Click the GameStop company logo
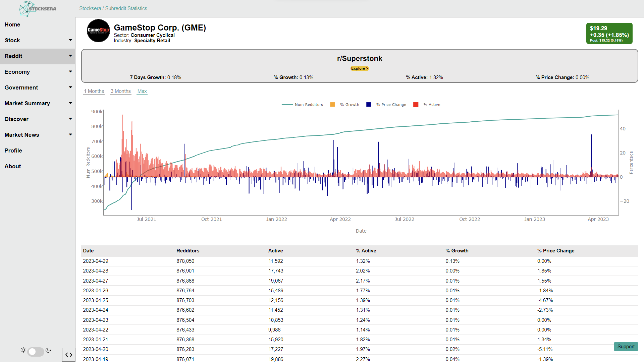The height and width of the screenshot is (362, 644). [98, 31]
